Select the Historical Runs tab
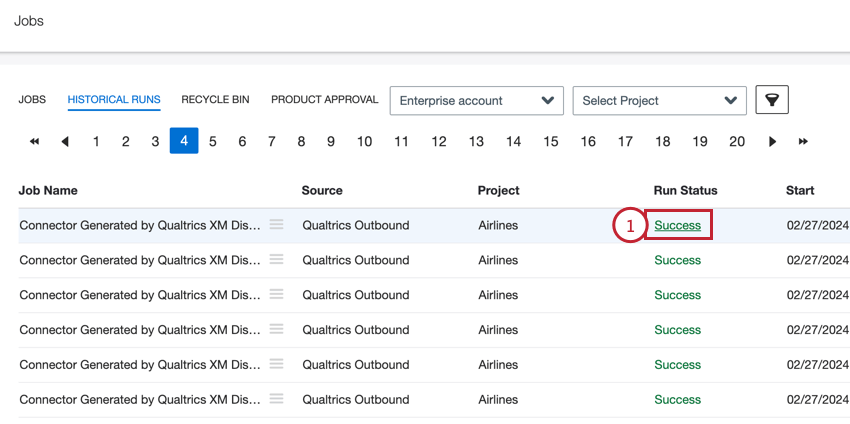Viewport: 850px width, 424px height. tap(114, 100)
